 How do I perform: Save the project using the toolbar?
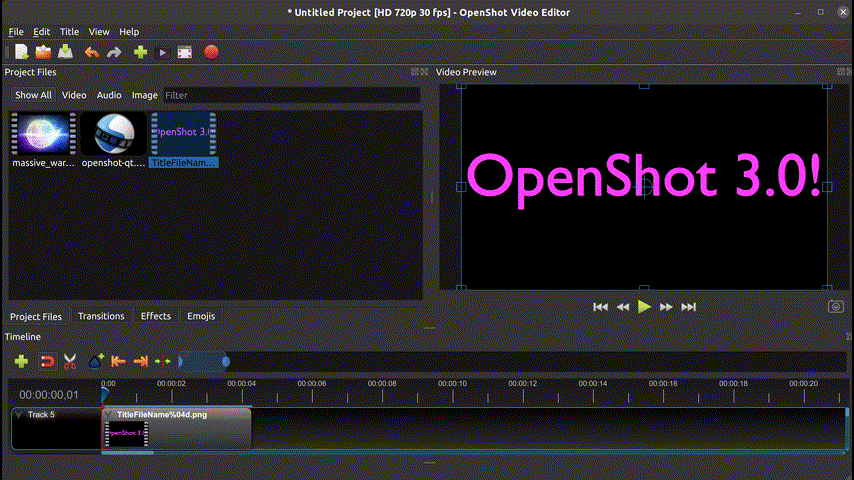tap(66, 52)
